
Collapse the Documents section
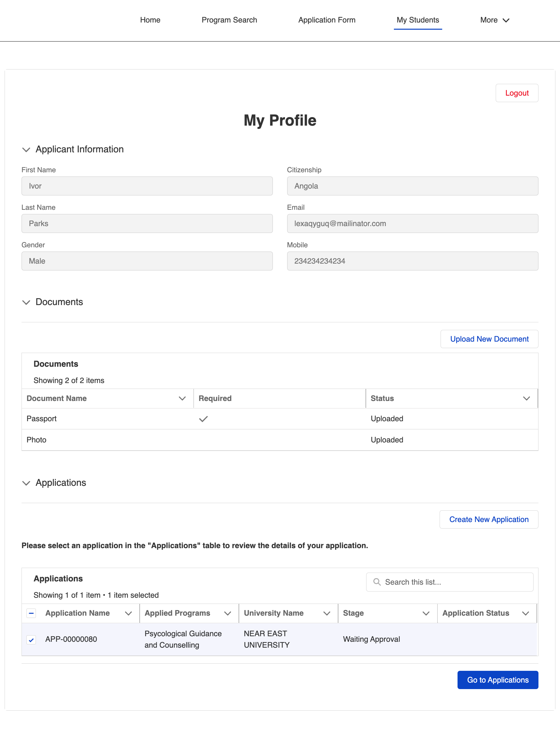[26, 302]
